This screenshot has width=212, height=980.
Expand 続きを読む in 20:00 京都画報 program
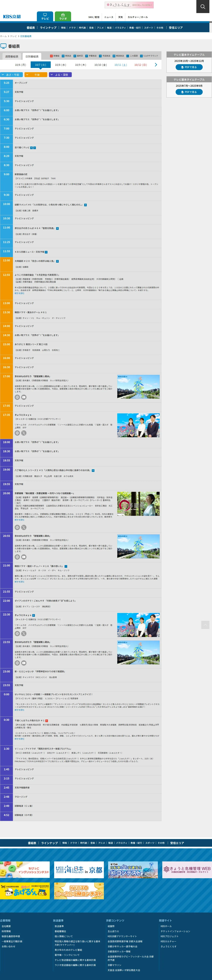pos(19,520)
